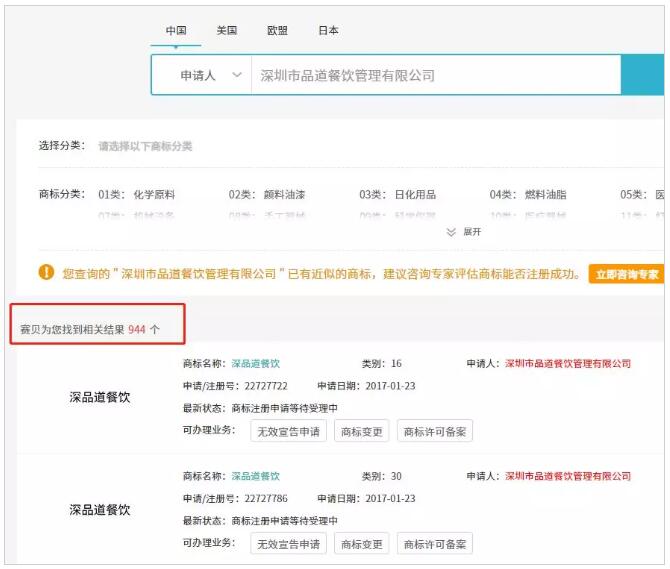
Task: Click the first result's red applicant company link
Action: 568,364
